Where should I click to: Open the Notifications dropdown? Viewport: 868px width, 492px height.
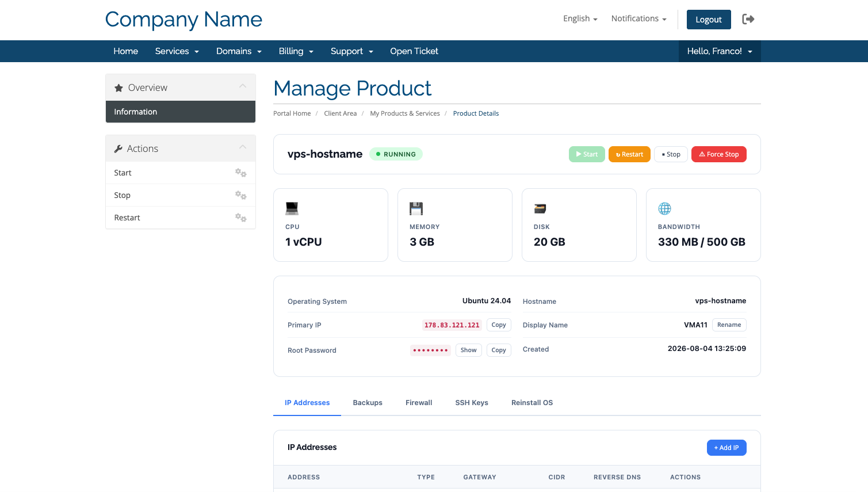pyautogui.click(x=638, y=18)
